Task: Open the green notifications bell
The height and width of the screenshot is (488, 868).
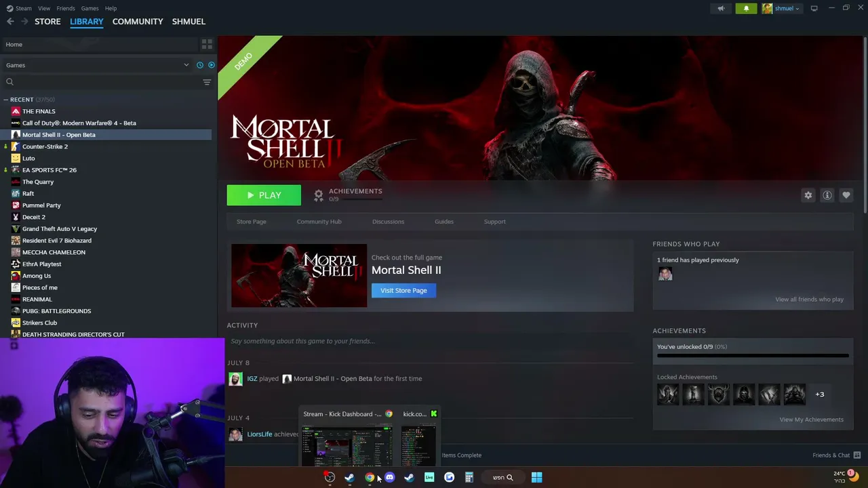Action: coord(746,8)
